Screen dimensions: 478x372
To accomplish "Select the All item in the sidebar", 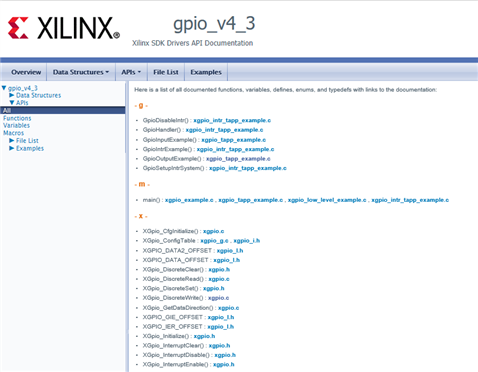I will click(63, 110).
